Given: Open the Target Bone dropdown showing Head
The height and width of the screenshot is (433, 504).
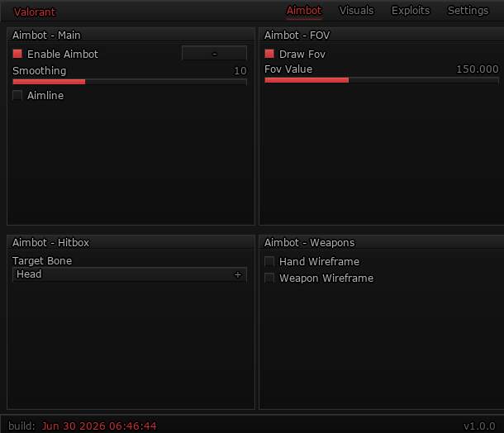Looking at the screenshot, I should [x=130, y=274].
